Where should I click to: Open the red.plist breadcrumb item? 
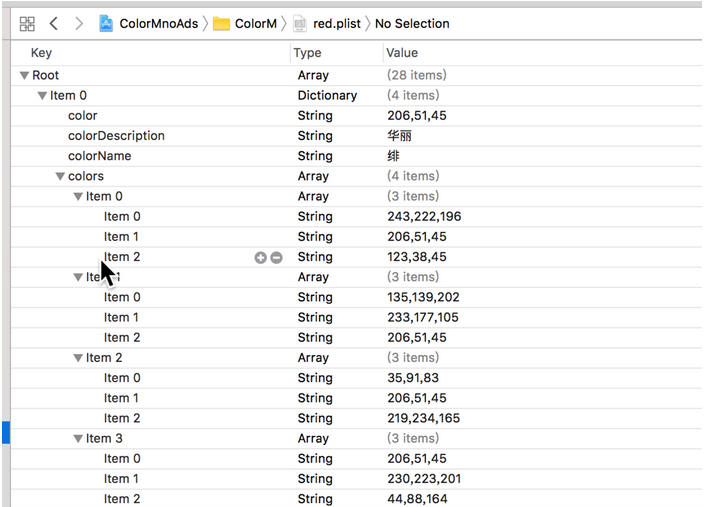coord(337,23)
